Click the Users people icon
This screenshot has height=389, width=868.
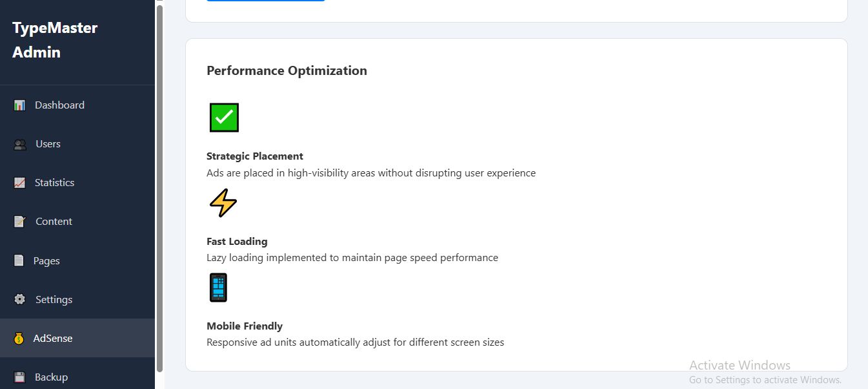[x=20, y=144]
